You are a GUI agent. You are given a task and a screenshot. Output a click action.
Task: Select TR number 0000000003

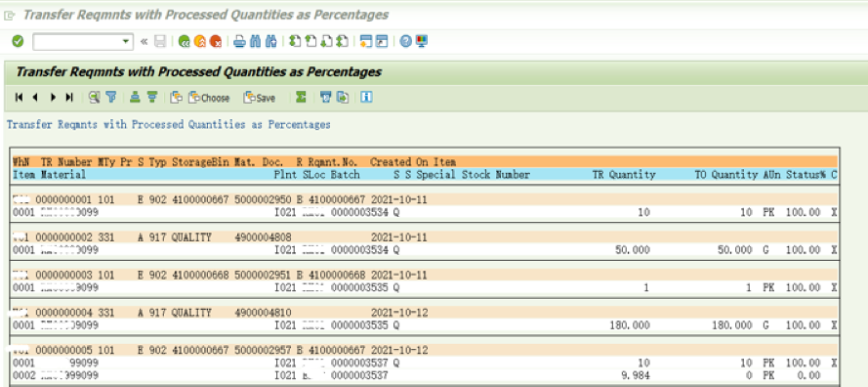pyautogui.click(x=63, y=275)
